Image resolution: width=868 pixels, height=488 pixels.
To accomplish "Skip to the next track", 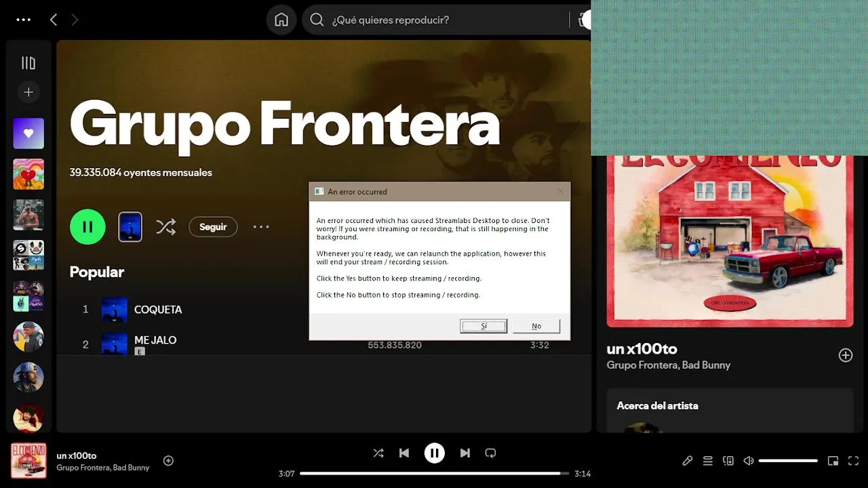I will click(x=465, y=453).
